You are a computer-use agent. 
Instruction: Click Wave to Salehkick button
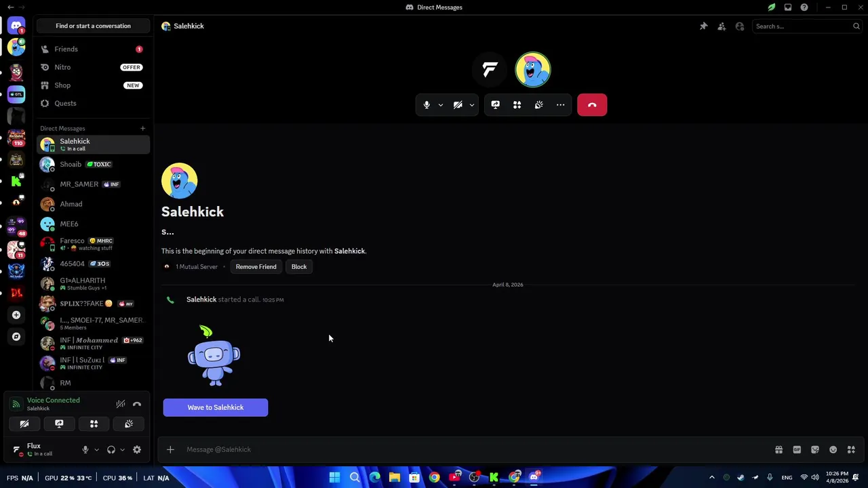(216, 407)
